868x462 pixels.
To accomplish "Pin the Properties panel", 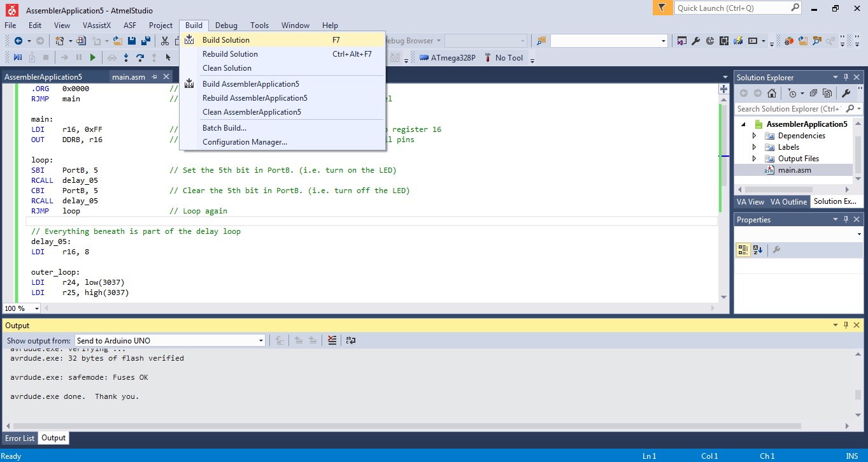I will 846,219.
